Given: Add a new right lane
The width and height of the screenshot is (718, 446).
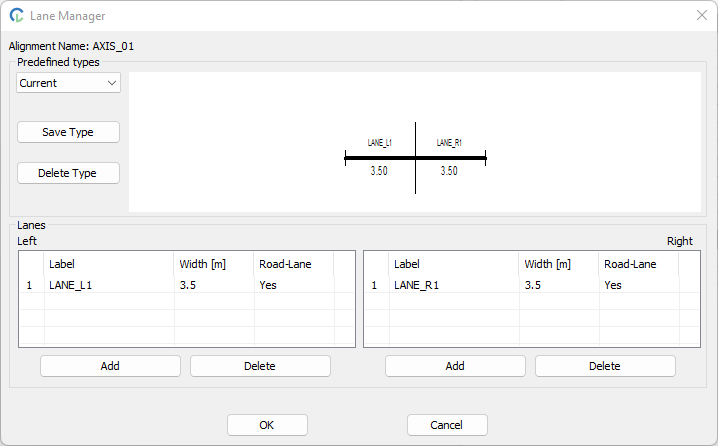Looking at the screenshot, I should pyautogui.click(x=455, y=366).
